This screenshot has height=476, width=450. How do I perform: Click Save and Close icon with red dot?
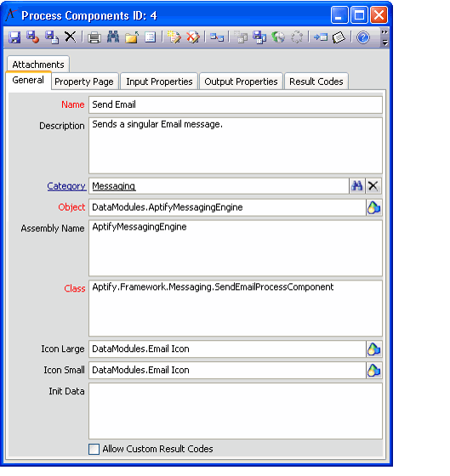(33, 37)
